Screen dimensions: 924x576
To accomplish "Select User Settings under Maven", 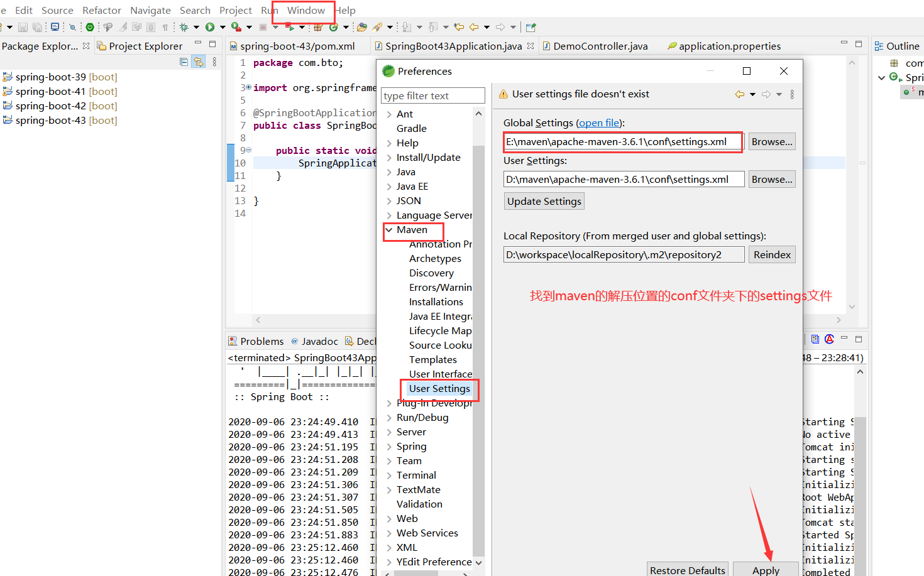I will click(x=439, y=389).
